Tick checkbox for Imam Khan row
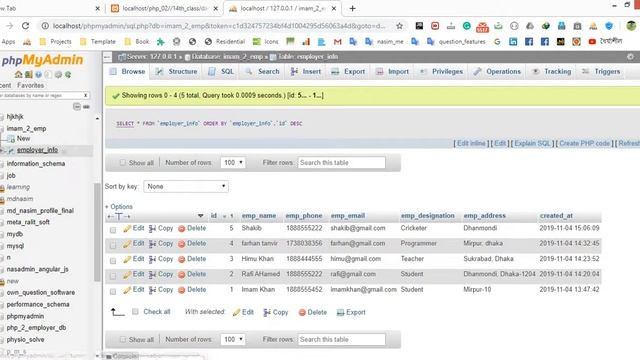Image resolution: width=640 pixels, height=360 pixels. point(113,291)
